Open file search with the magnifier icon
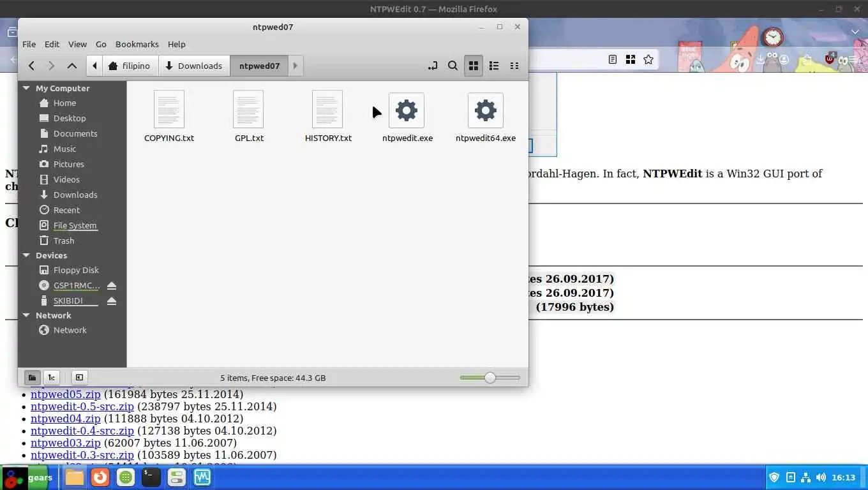 click(453, 66)
